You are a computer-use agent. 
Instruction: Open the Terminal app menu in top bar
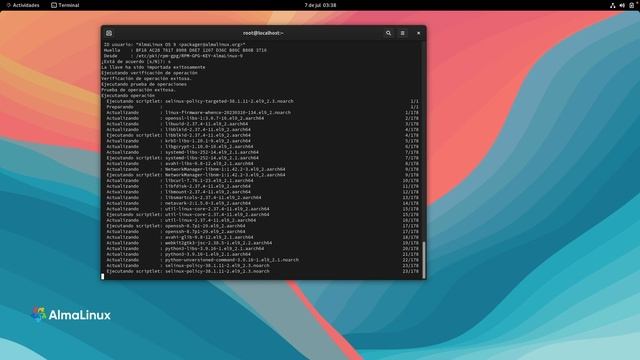click(65, 5)
